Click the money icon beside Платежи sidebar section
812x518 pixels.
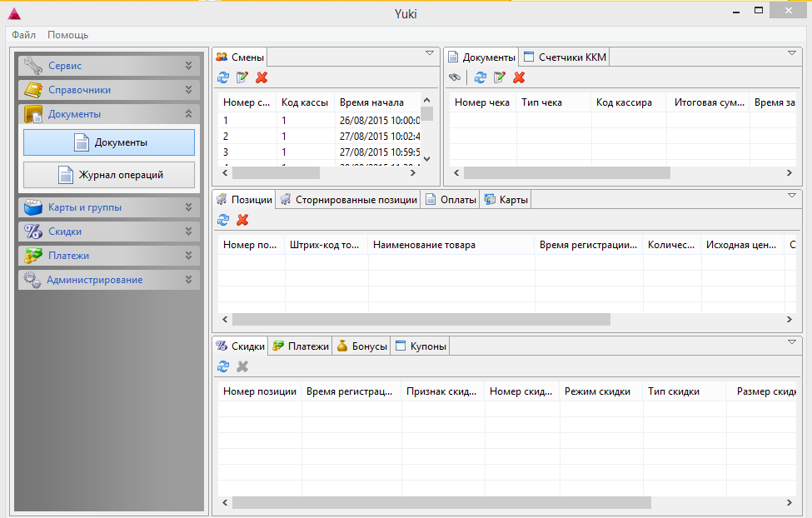(33, 256)
